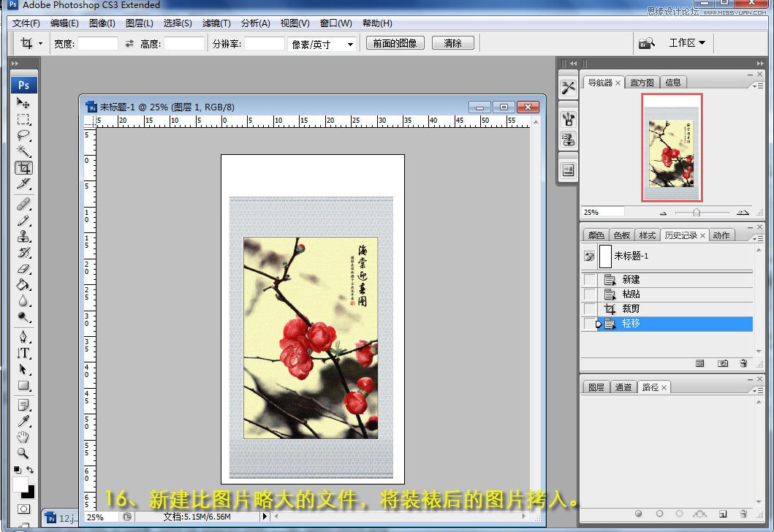
Task: Select the Type tool
Action: (x=23, y=353)
